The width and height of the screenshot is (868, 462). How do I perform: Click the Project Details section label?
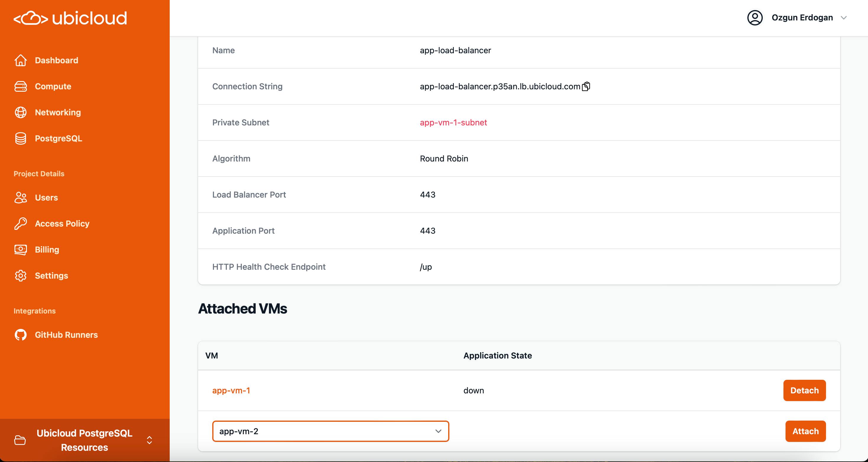click(x=39, y=174)
